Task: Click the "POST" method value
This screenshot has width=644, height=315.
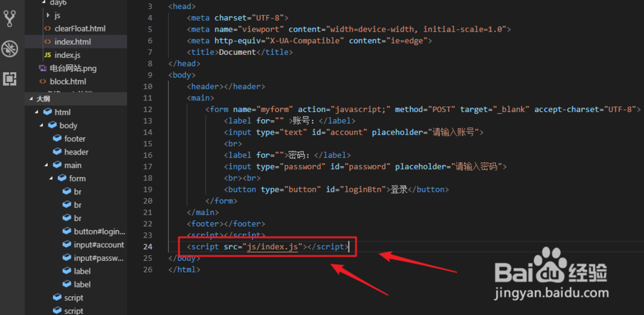Action: click(x=441, y=110)
